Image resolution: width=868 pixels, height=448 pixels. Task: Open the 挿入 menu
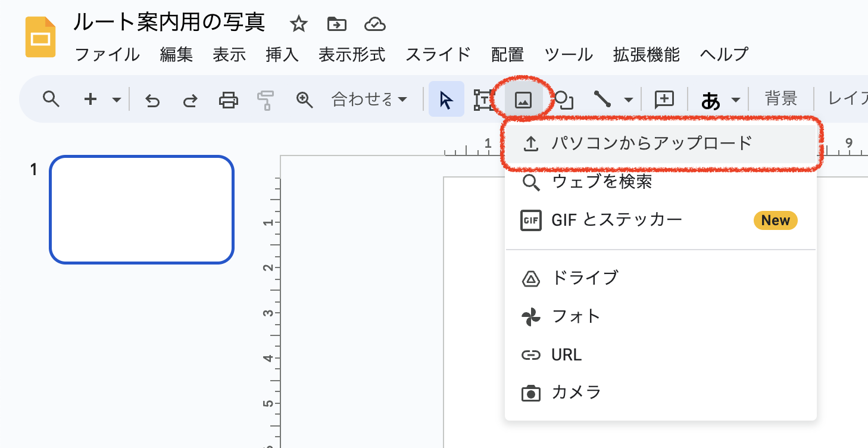[282, 55]
